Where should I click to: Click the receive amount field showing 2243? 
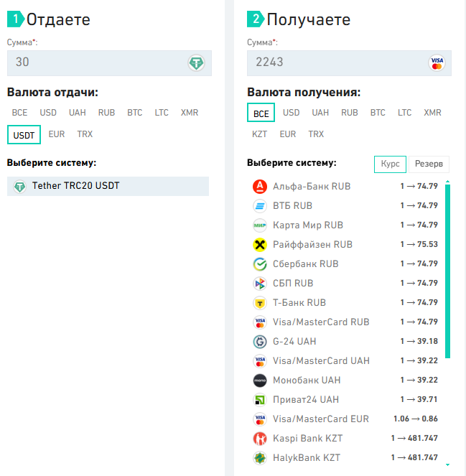tap(349, 63)
